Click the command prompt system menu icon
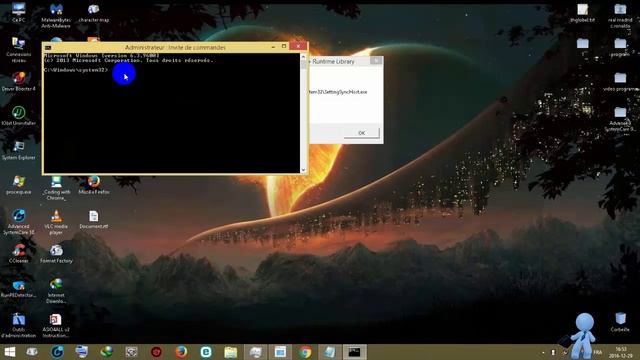 (48, 47)
